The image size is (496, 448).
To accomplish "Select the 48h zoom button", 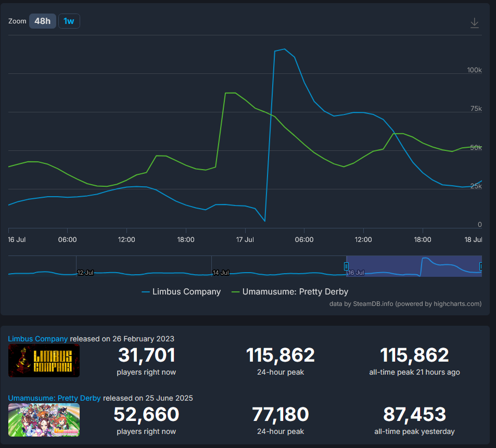I will point(42,21).
